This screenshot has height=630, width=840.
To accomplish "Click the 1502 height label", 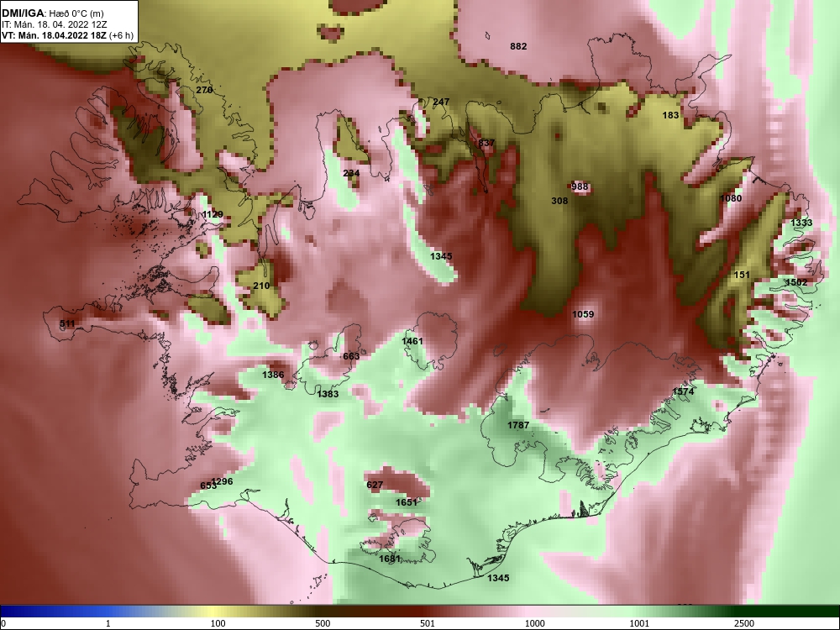I will 796,282.
